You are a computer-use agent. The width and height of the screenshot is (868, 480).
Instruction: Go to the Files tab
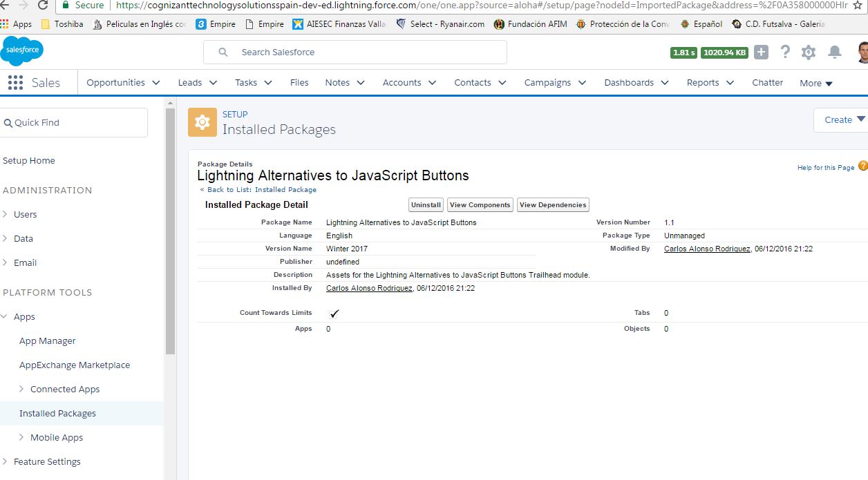299,82
